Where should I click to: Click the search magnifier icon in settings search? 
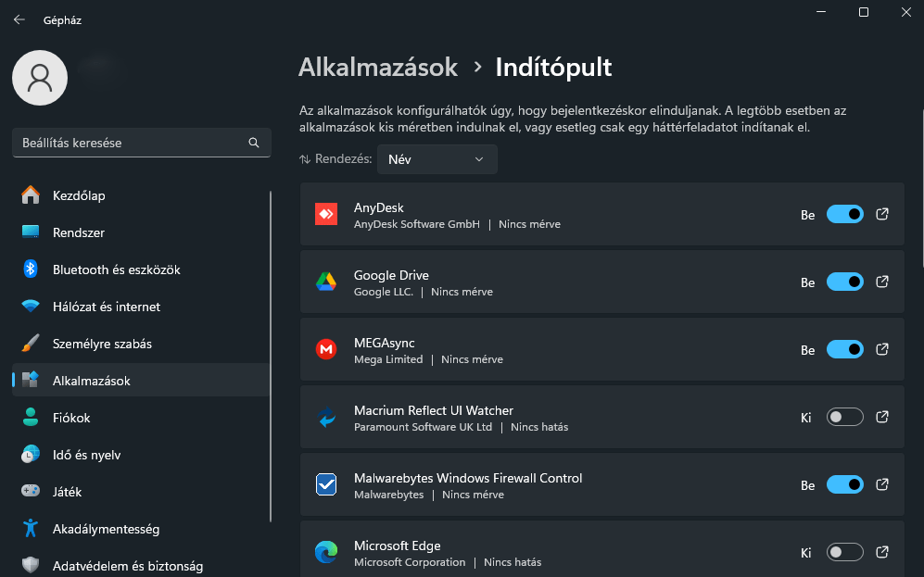[x=254, y=143]
